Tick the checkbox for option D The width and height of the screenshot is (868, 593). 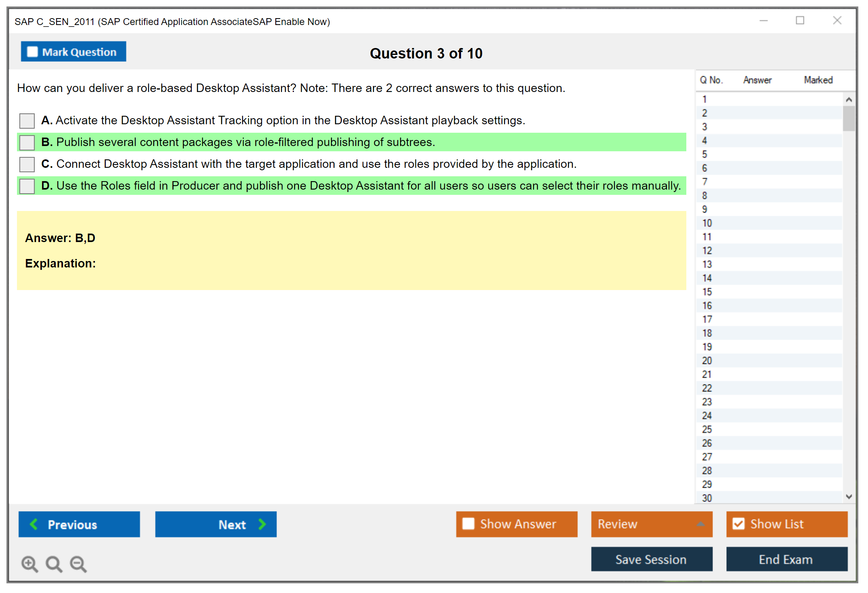point(27,186)
